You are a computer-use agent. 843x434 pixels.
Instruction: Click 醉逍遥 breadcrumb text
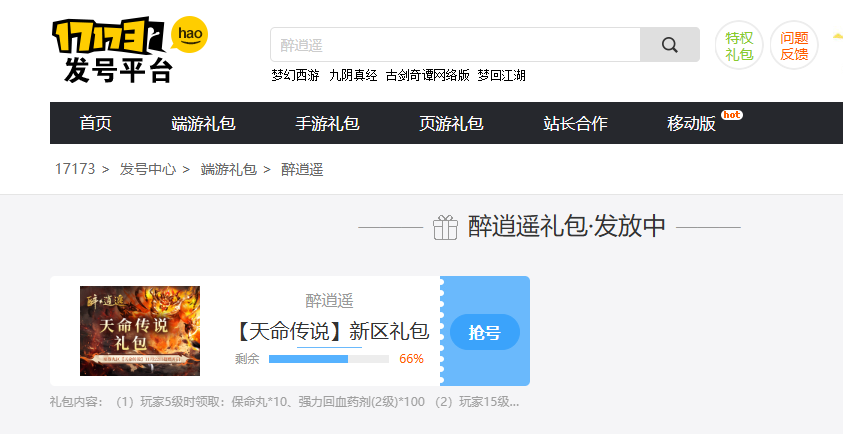pos(302,169)
